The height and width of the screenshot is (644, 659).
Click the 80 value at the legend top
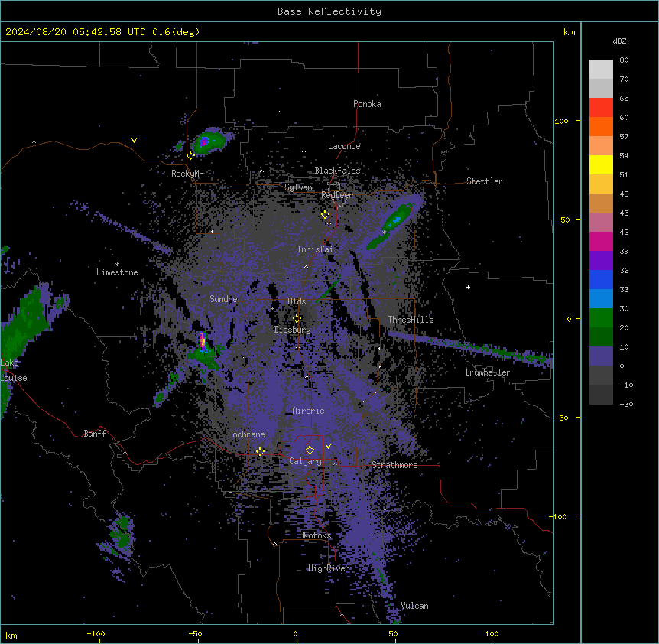click(x=624, y=60)
